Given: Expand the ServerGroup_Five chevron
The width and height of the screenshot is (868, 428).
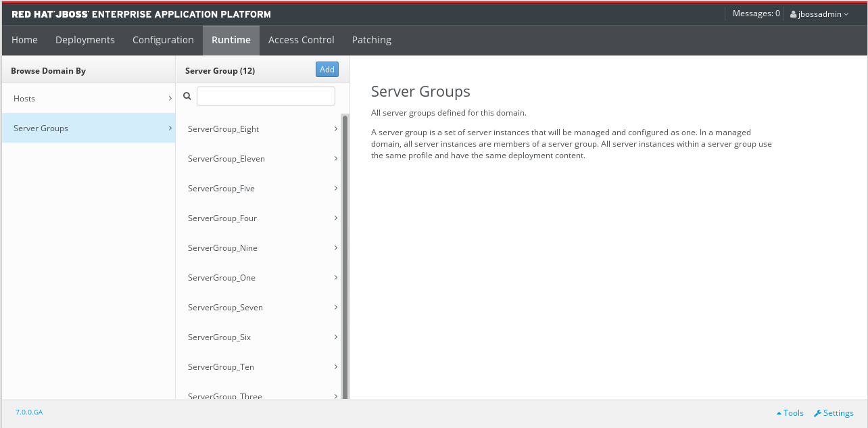Looking at the screenshot, I should coord(336,189).
